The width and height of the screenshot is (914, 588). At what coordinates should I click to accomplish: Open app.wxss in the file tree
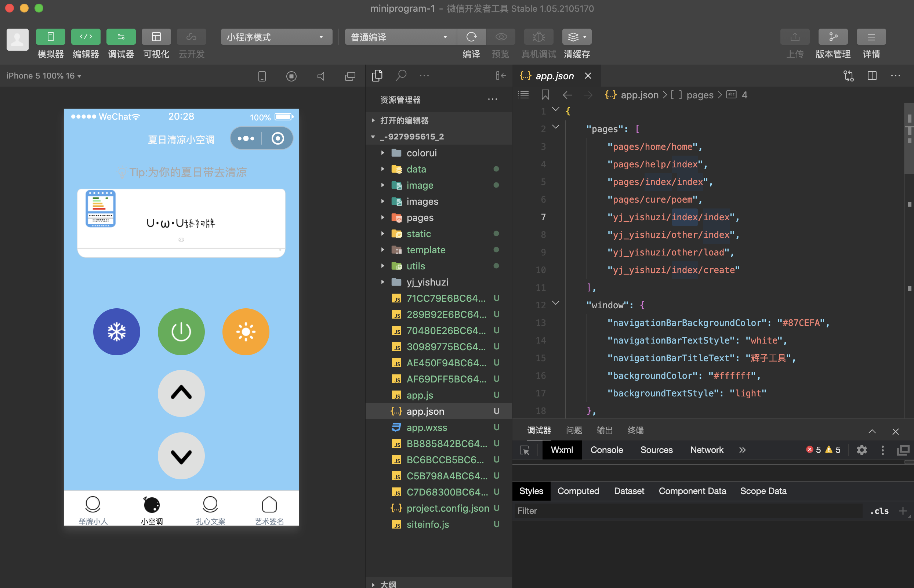click(x=427, y=427)
